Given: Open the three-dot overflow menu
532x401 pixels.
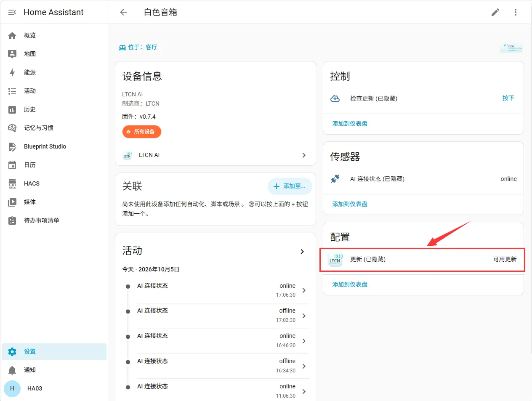Looking at the screenshot, I should [x=516, y=12].
